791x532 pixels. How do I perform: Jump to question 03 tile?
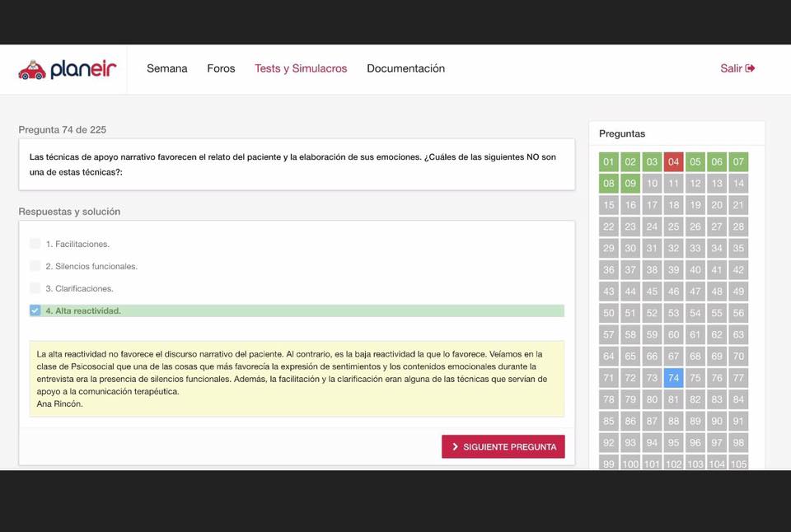(x=652, y=162)
